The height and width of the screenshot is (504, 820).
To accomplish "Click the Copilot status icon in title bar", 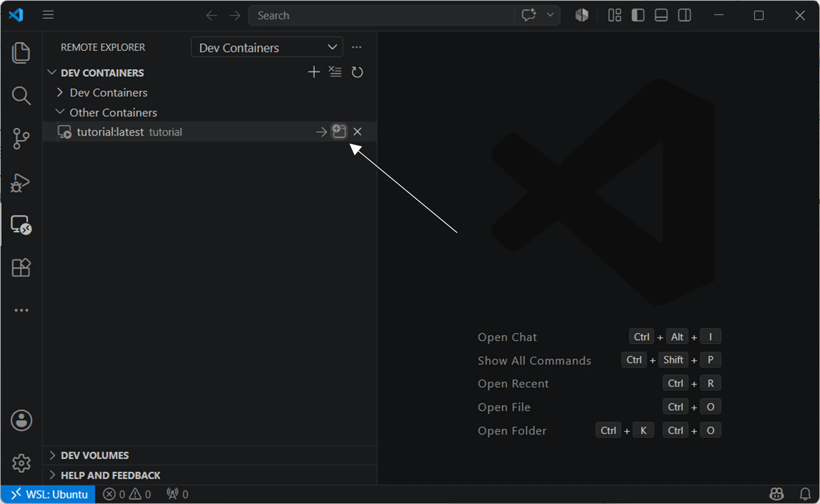I will click(582, 15).
